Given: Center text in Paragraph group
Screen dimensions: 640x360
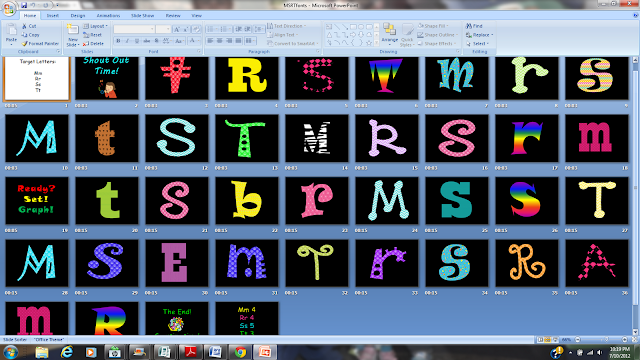Looking at the screenshot, I should tap(220, 41).
